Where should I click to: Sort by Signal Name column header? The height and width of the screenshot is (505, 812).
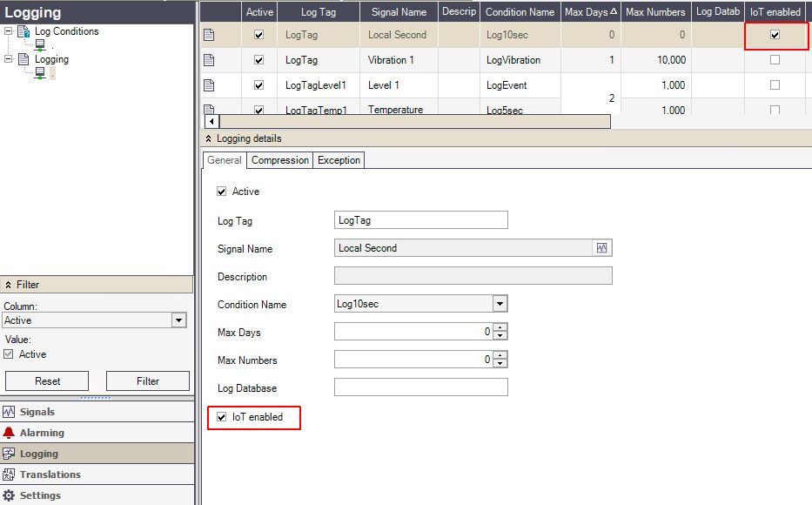[399, 12]
